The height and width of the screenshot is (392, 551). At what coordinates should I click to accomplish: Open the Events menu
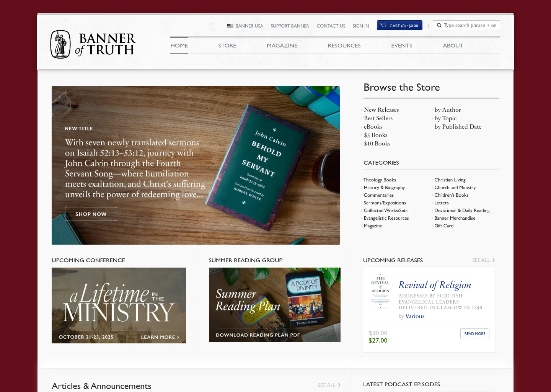point(402,45)
